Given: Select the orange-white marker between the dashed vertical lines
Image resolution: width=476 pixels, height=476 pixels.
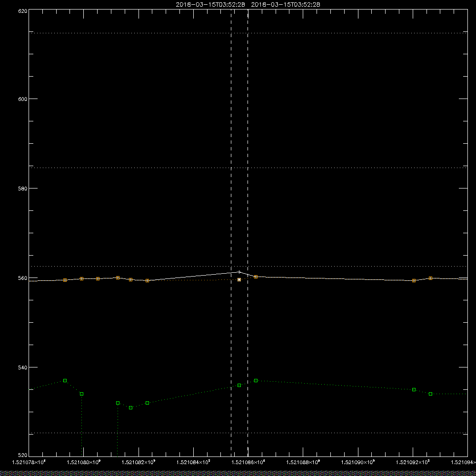Looking at the screenshot, I should tap(239, 279).
